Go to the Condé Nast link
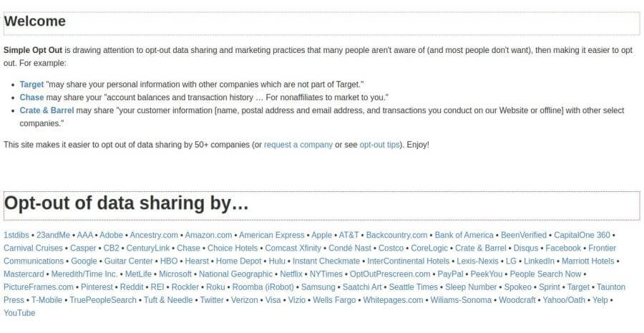This screenshot has height=333, width=644. click(x=350, y=248)
